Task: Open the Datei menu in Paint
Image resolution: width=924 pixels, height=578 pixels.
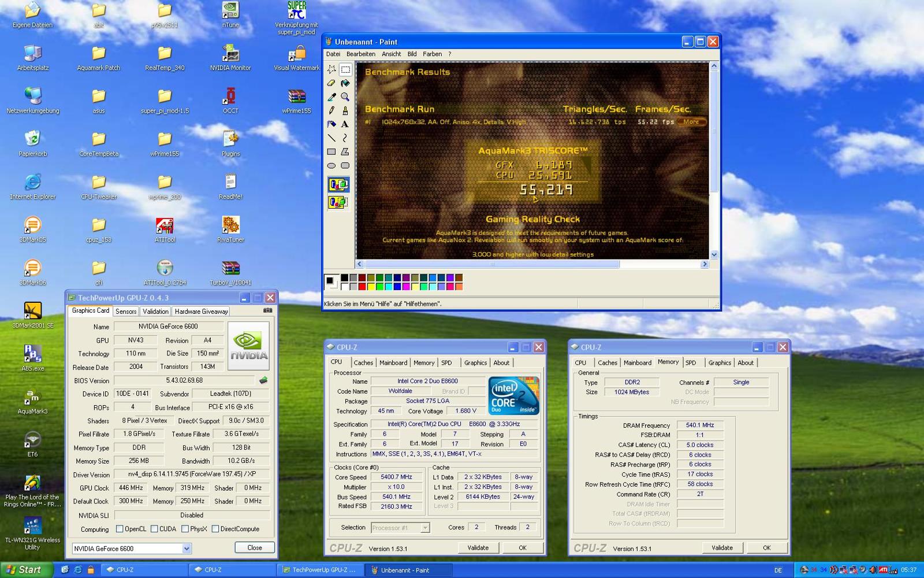Action: pyautogui.click(x=333, y=54)
